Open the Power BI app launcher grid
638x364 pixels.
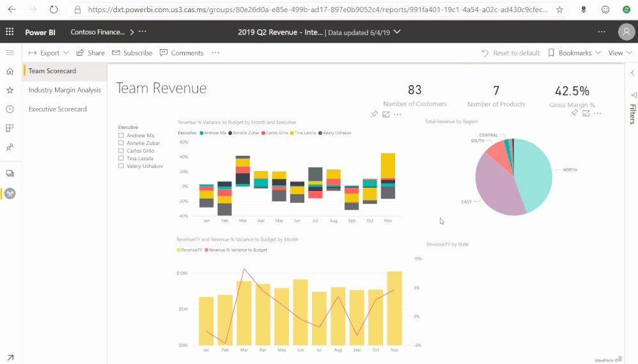pos(10,32)
